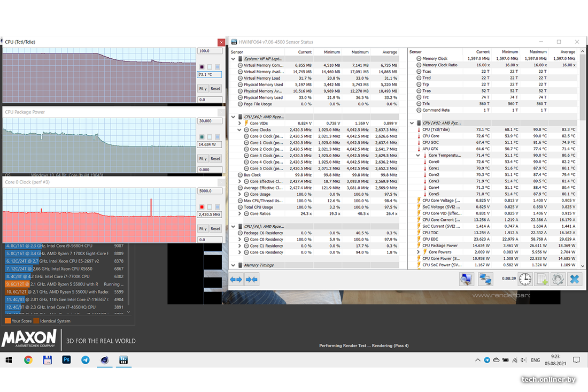The width and height of the screenshot is (588, 392).
Task: Expand the Core Powers row
Action: pyautogui.click(x=419, y=252)
